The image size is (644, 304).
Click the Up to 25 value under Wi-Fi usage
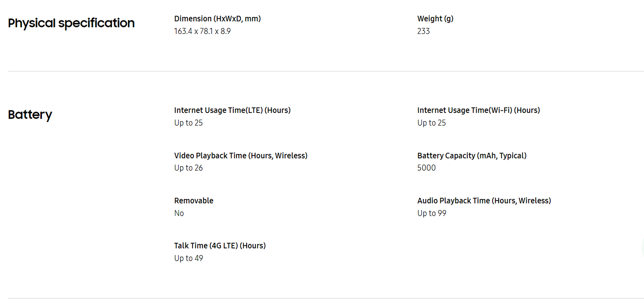tap(431, 123)
